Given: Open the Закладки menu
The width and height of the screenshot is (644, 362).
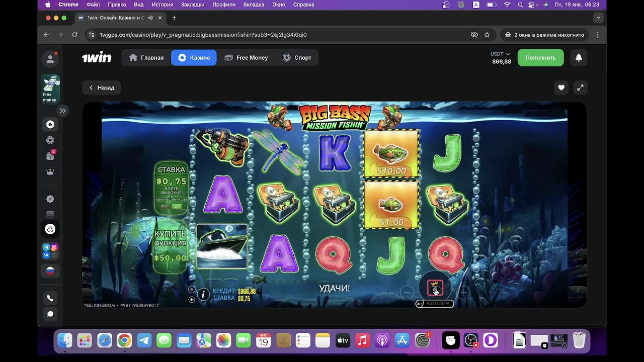Looking at the screenshot, I should [x=193, y=5].
